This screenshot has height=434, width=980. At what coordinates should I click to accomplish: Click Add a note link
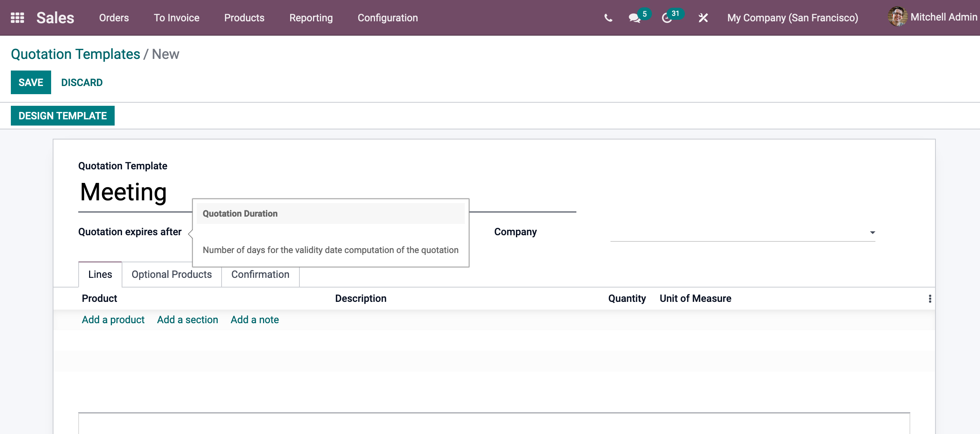255,320
